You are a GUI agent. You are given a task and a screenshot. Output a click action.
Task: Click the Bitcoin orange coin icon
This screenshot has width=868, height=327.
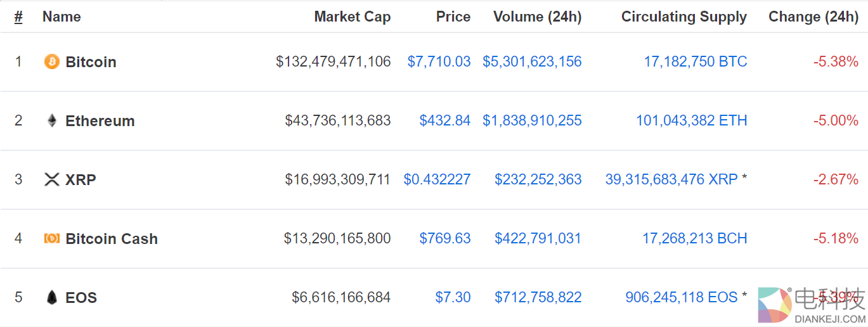(51, 61)
